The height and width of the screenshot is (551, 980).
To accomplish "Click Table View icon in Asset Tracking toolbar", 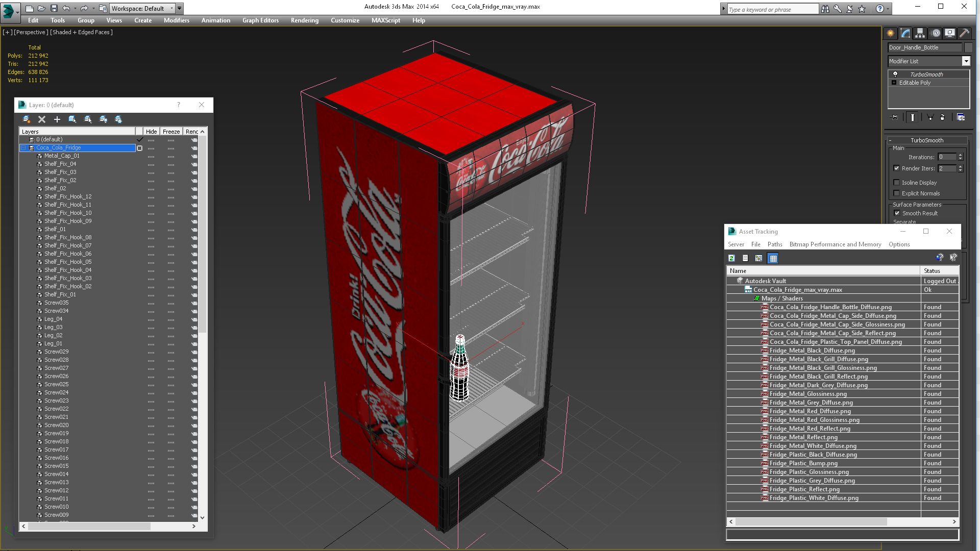I will point(773,258).
